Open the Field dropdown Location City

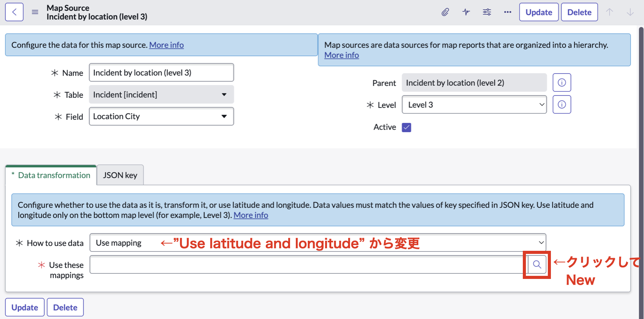coord(161,116)
